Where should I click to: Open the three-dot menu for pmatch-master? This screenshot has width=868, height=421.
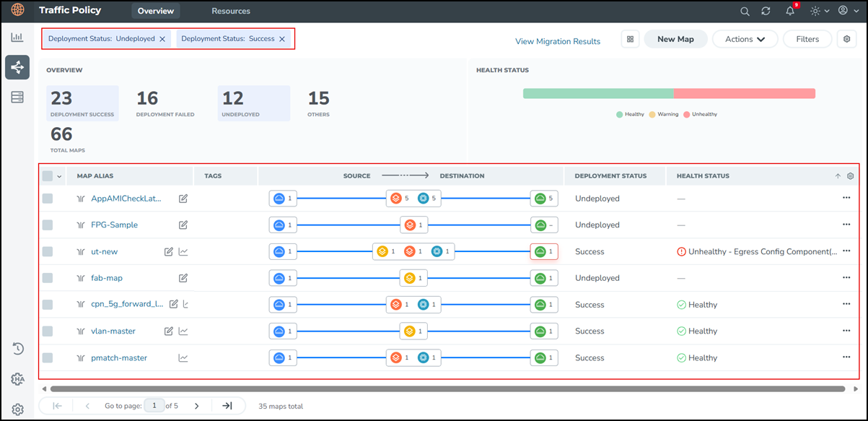846,357
